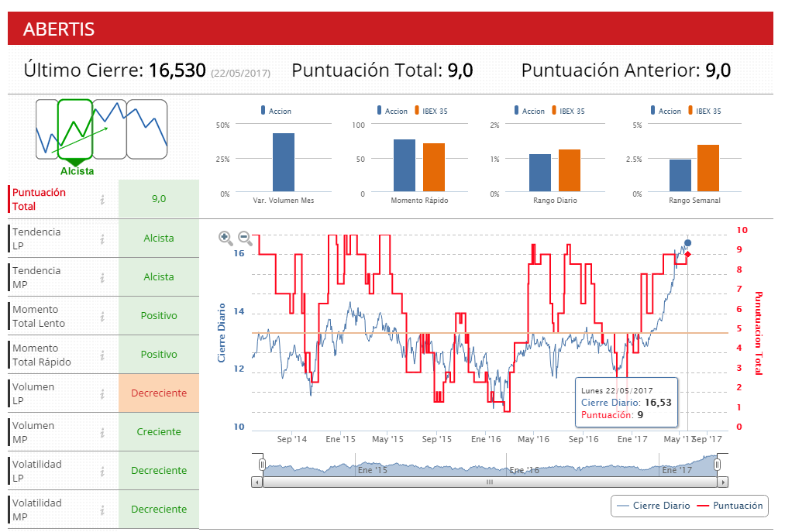The image size is (785, 532).
Task: Click the Ene '15 label in range navigator
Action: click(x=373, y=470)
